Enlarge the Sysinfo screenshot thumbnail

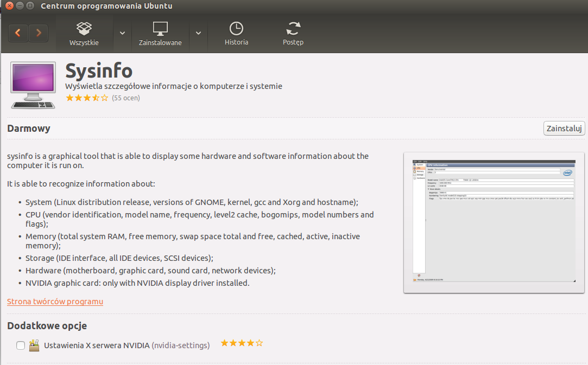point(494,222)
